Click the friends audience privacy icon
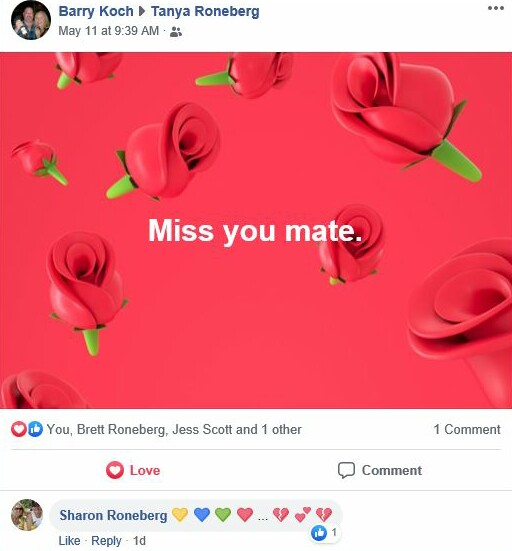Screen dimensions: 512x551 (176, 32)
